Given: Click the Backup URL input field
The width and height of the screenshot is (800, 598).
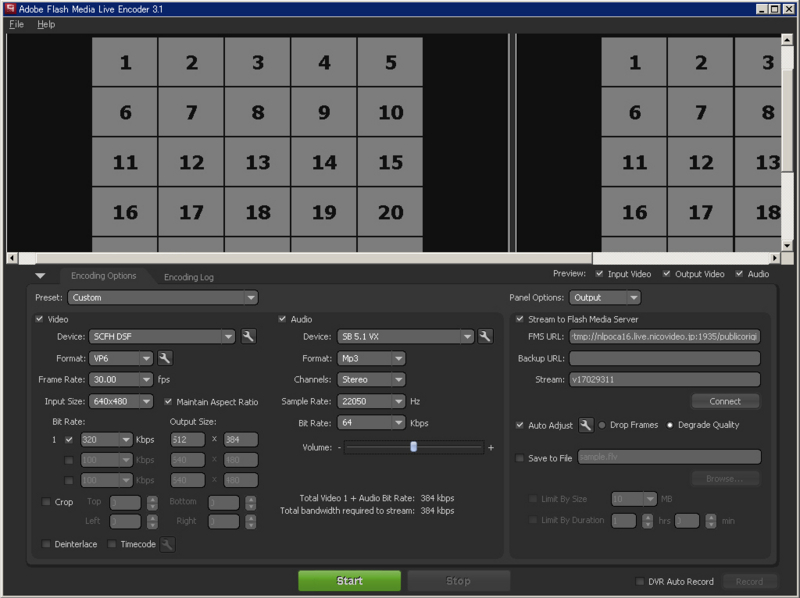Looking at the screenshot, I should (665, 358).
